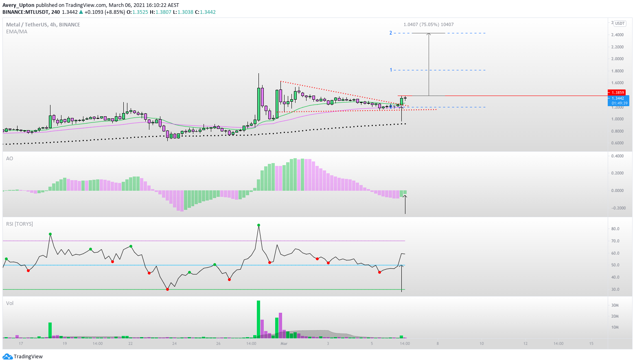Click the 30.0 label on the RSI axis
Image resolution: width=635 pixels, height=364 pixels.
pos(615,290)
